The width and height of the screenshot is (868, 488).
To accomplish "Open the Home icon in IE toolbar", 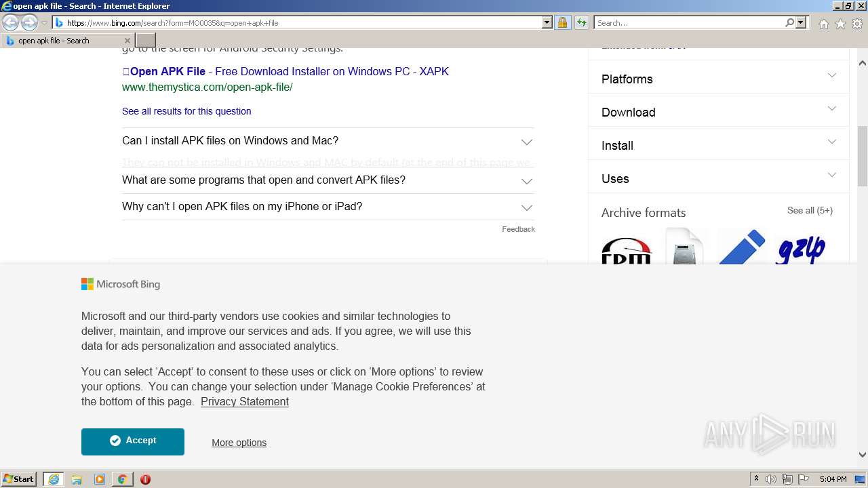I will point(823,24).
